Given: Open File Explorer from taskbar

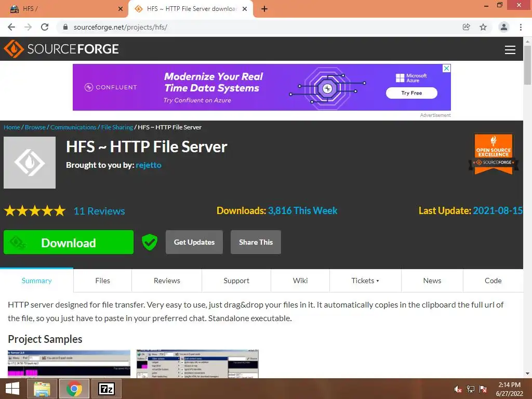Looking at the screenshot, I should [42, 389].
